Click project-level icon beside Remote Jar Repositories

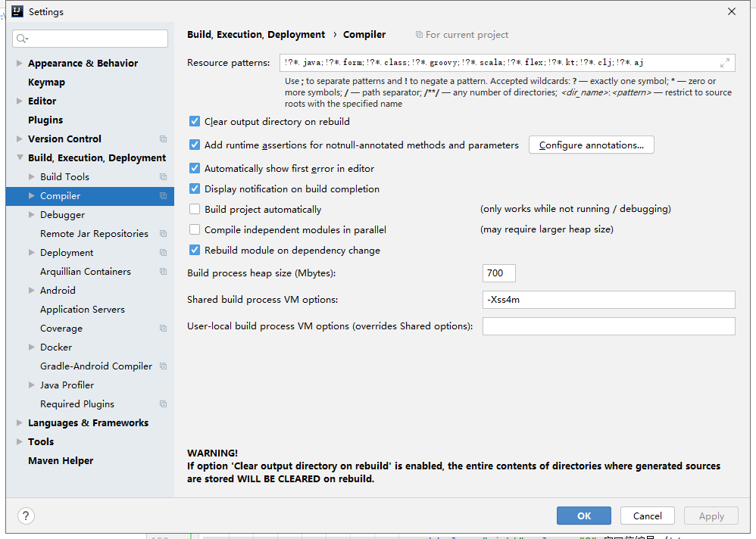164,234
